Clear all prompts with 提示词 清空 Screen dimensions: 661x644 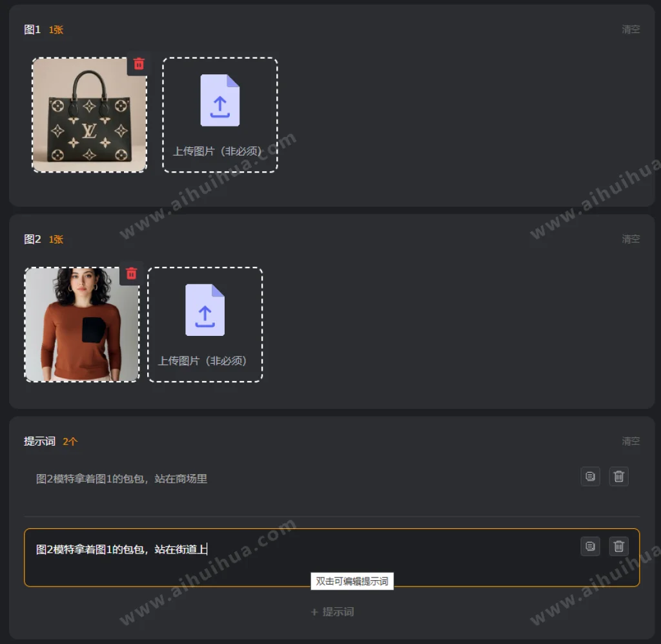tap(631, 441)
